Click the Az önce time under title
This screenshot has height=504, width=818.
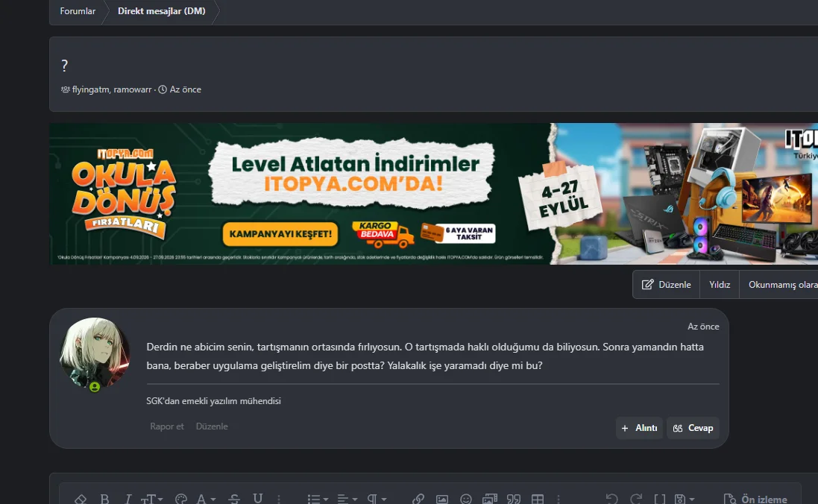coord(185,89)
